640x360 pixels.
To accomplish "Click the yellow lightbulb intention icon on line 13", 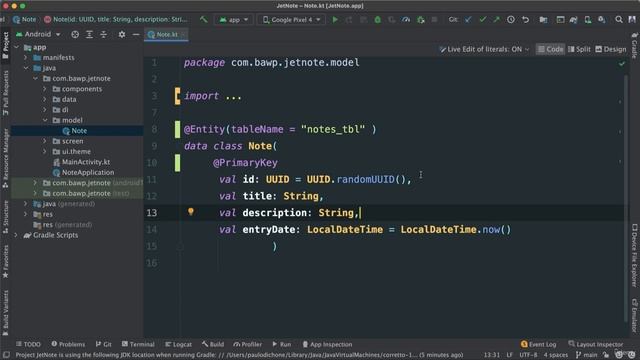I will click(x=191, y=211).
